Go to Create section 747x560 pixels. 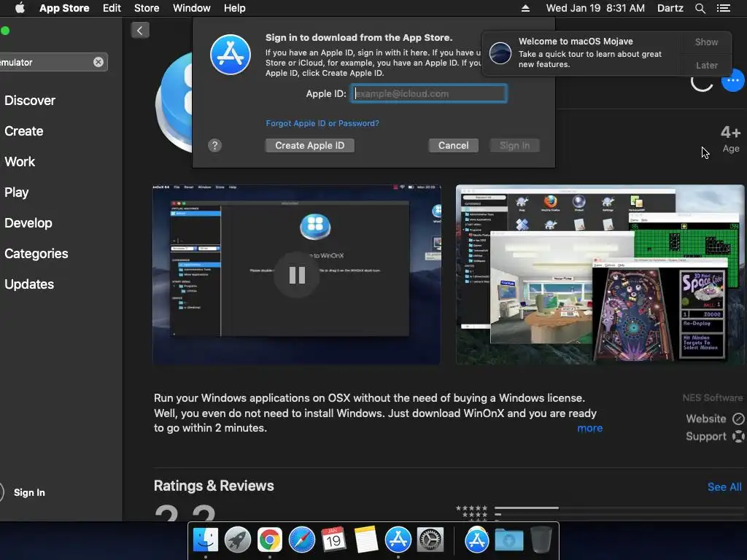24,131
